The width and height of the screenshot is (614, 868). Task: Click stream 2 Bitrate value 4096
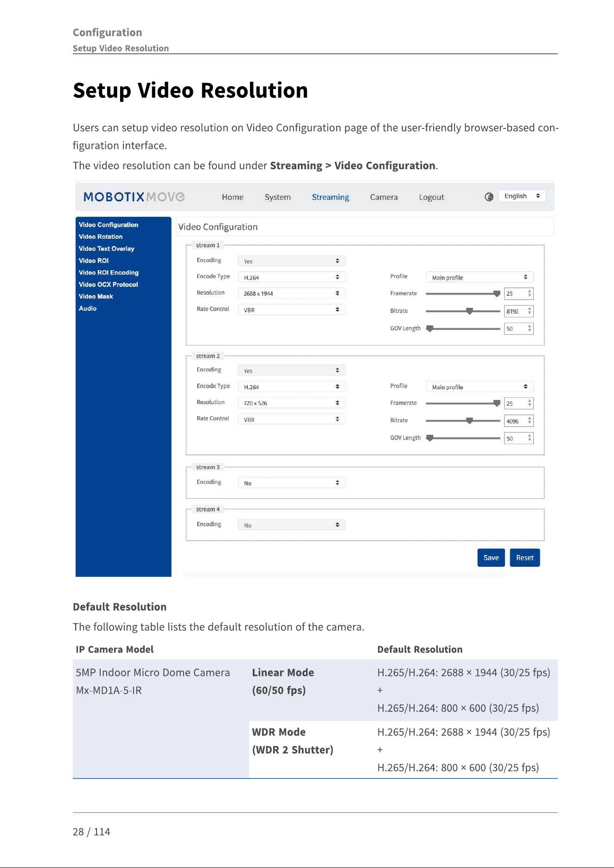(519, 421)
